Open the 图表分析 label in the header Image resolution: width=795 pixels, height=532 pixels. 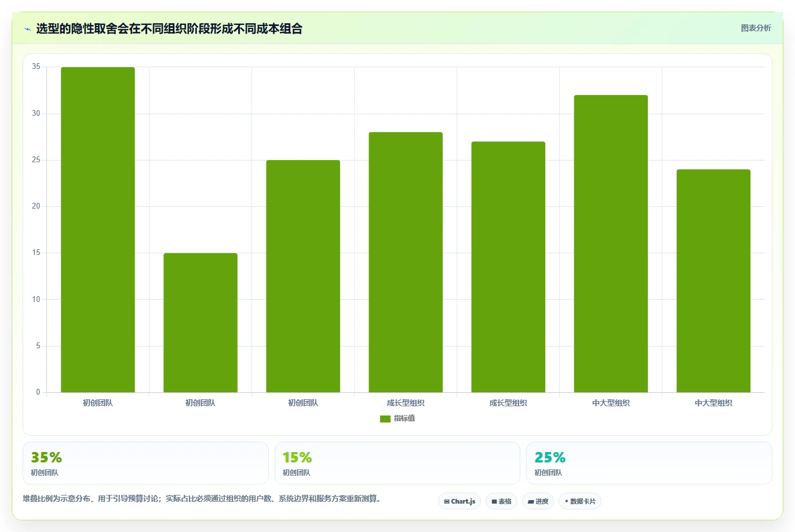click(x=756, y=28)
